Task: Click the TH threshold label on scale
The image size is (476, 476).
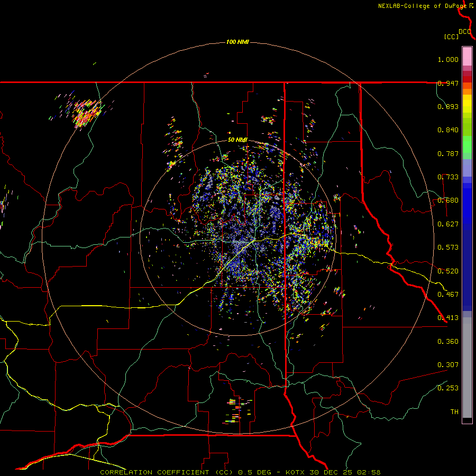Action: coord(454,412)
